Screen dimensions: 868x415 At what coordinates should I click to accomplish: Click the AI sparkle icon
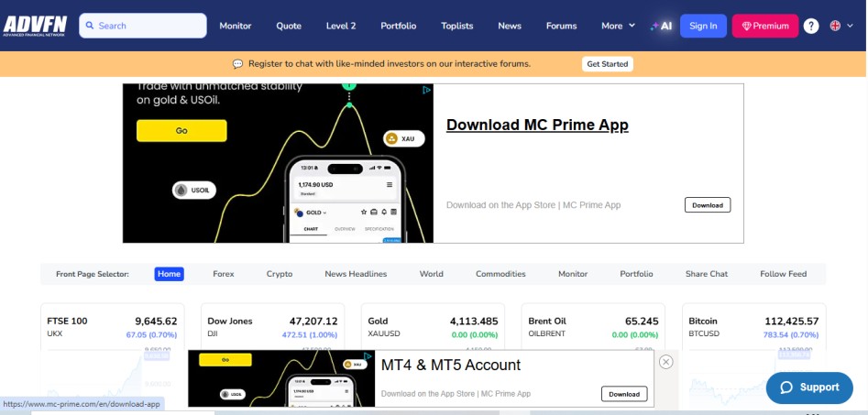[662, 26]
